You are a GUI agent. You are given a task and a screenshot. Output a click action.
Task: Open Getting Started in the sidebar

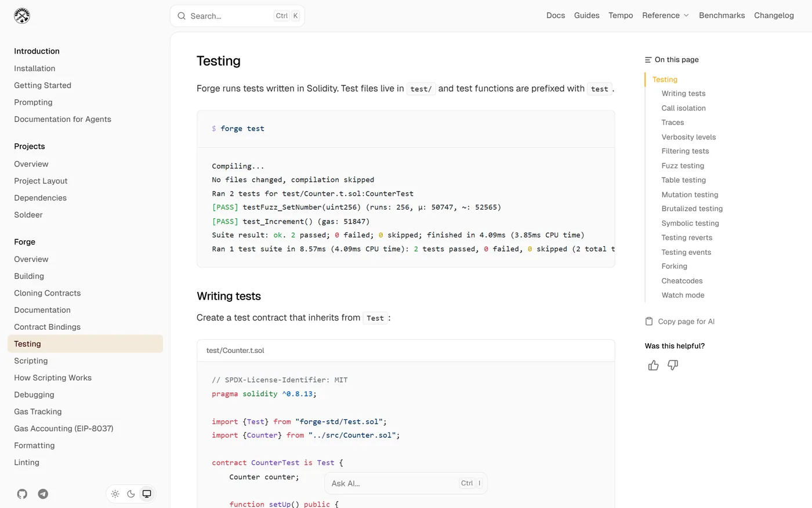[x=43, y=85]
